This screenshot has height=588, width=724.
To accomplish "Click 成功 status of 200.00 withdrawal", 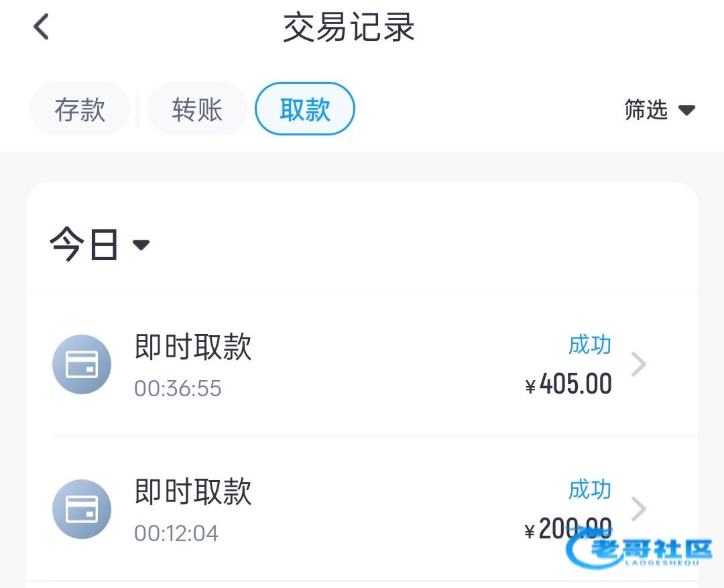I will pyautogui.click(x=589, y=489).
